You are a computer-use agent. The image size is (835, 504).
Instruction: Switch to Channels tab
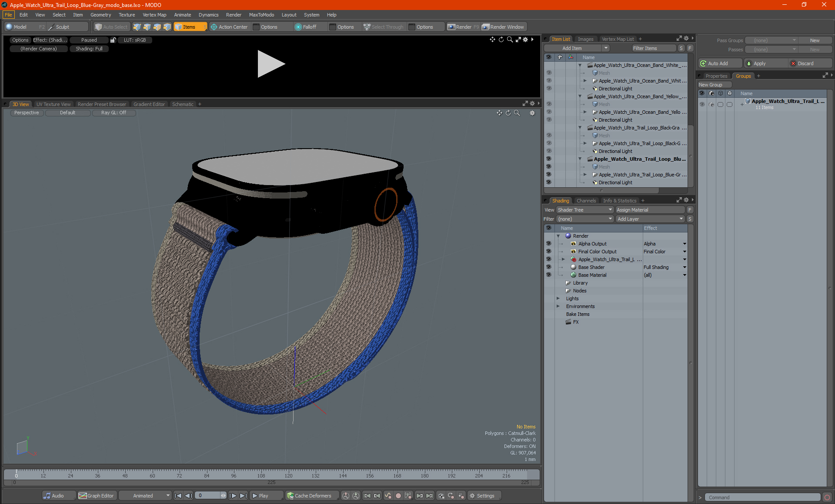point(586,201)
